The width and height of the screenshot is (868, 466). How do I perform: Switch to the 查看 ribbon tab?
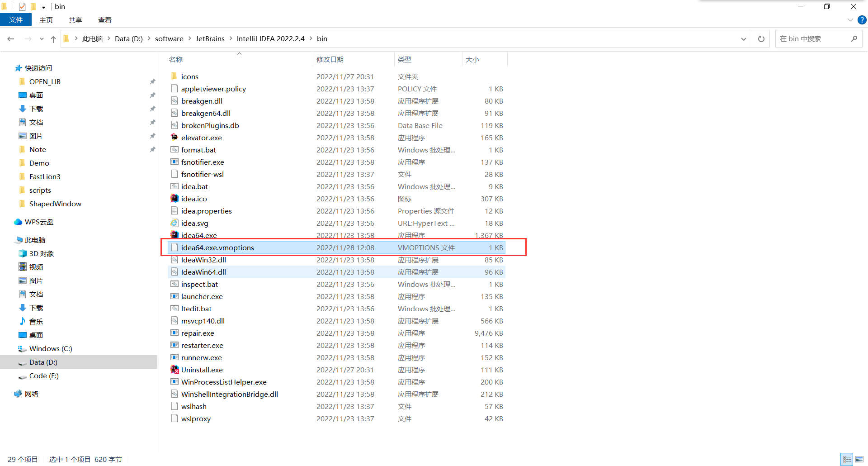point(105,20)
